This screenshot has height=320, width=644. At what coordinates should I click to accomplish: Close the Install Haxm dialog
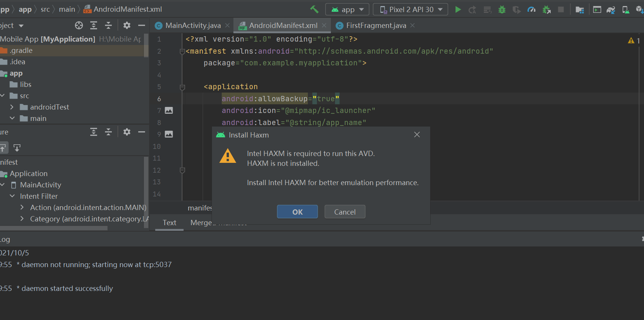pyautogui.click(x=417, y=134)
